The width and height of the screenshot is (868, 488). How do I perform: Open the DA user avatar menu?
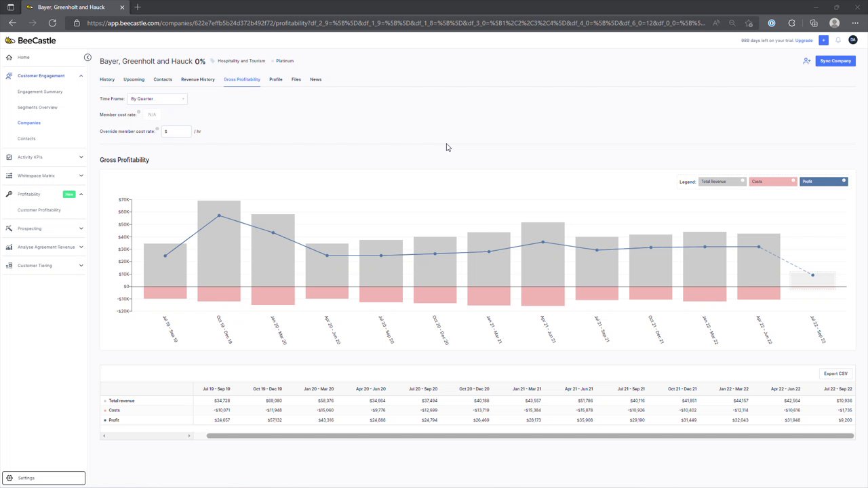[x=853, y=41]
